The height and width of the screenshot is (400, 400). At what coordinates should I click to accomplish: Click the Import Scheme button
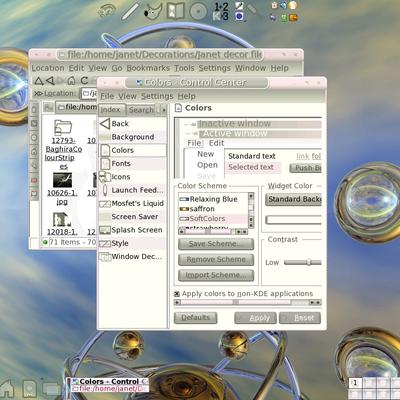coord(216,275)
